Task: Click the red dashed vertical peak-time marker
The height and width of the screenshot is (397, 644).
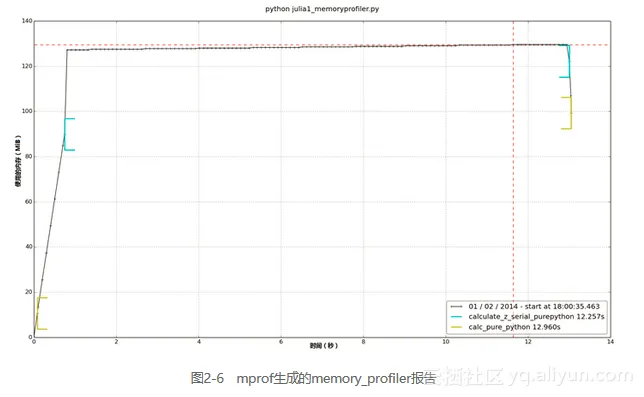Action: 513,179
